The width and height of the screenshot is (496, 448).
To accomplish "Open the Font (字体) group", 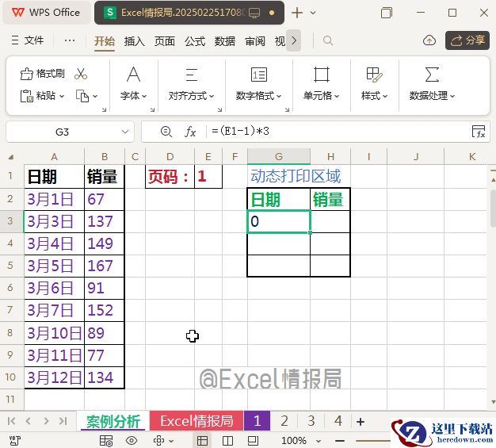I will click(x=133, y=83).
